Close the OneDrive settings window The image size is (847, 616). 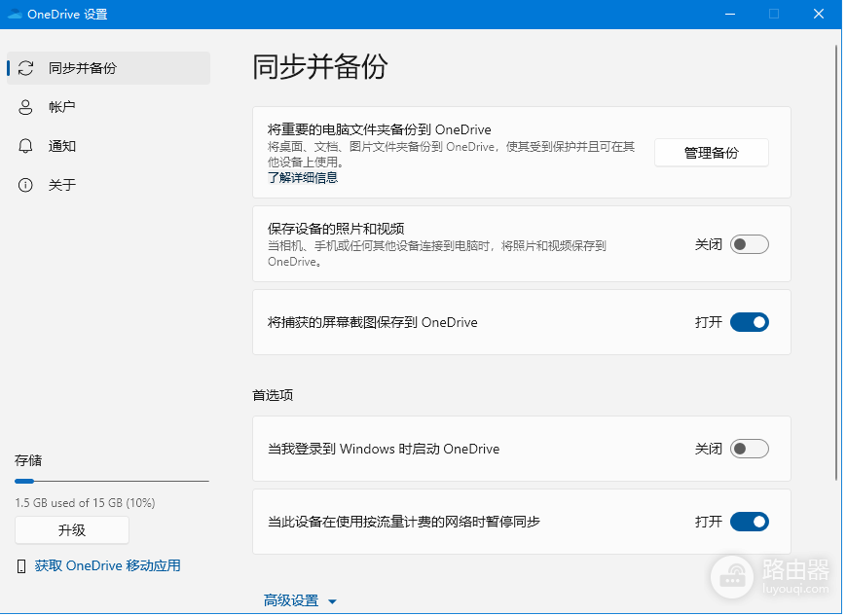(x=819, y=14)
